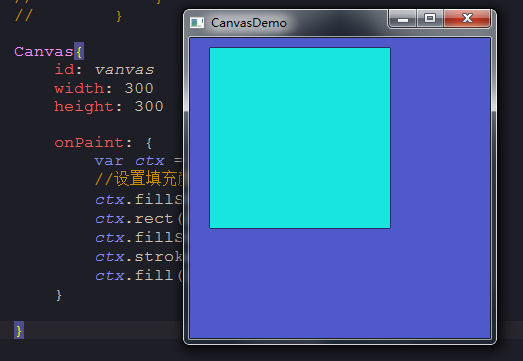Maximize the CanvasDemo window
This screenshot has width=523, height=361.
pos(430,19)
